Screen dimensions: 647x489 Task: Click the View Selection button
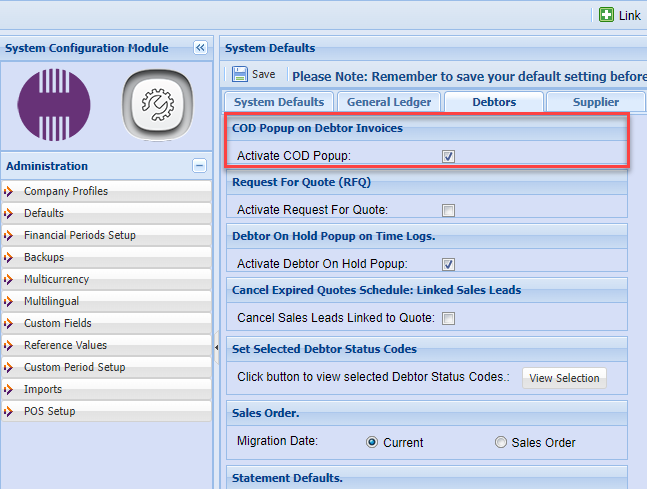click(565, 378)
